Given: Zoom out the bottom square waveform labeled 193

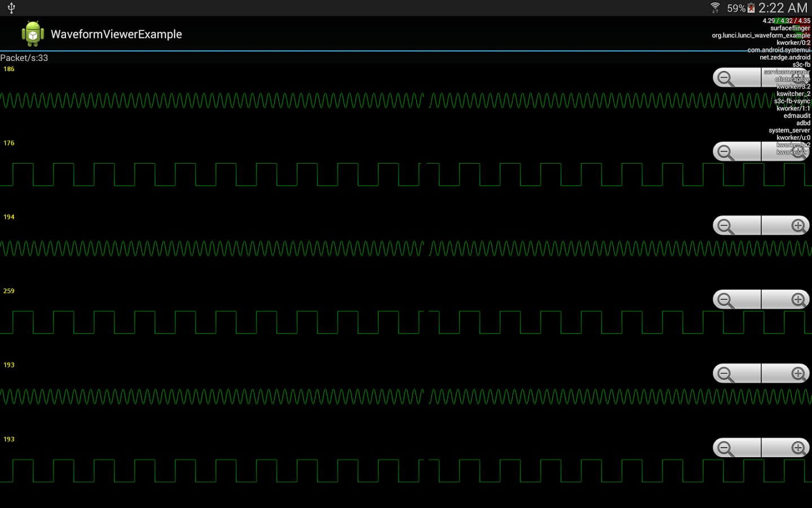Looking at the screenshot, I should (737, 448).
